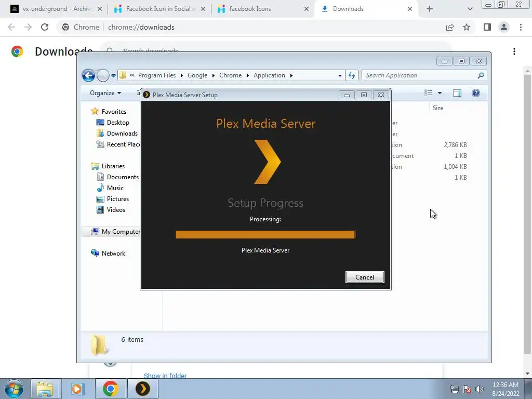Share this page from Chrome toolbar
Viewport: 532px width, 399px height.
(x=450, y=27)
